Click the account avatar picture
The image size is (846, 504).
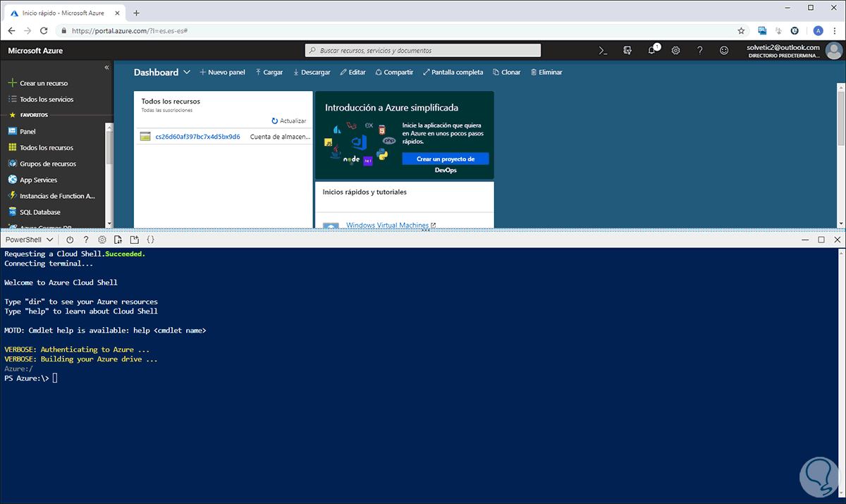833,51
